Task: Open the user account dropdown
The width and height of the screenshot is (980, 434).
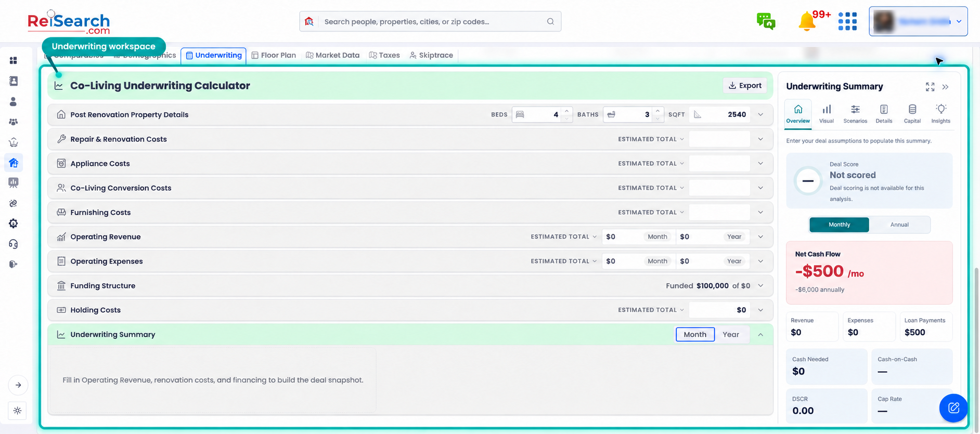Action: 918,21
